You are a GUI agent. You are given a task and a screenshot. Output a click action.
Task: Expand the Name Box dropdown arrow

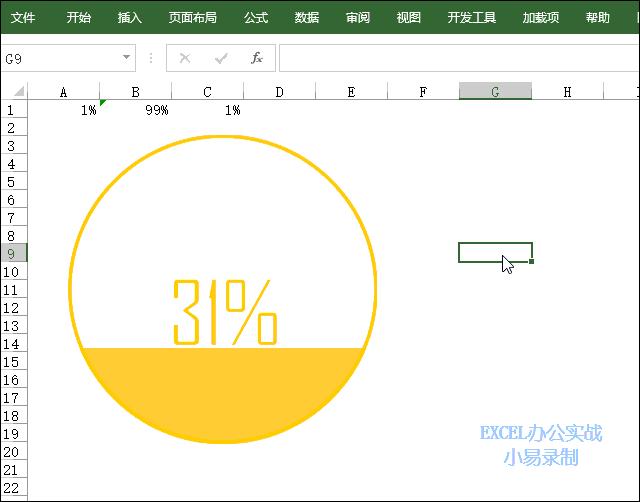click(127, 58)
